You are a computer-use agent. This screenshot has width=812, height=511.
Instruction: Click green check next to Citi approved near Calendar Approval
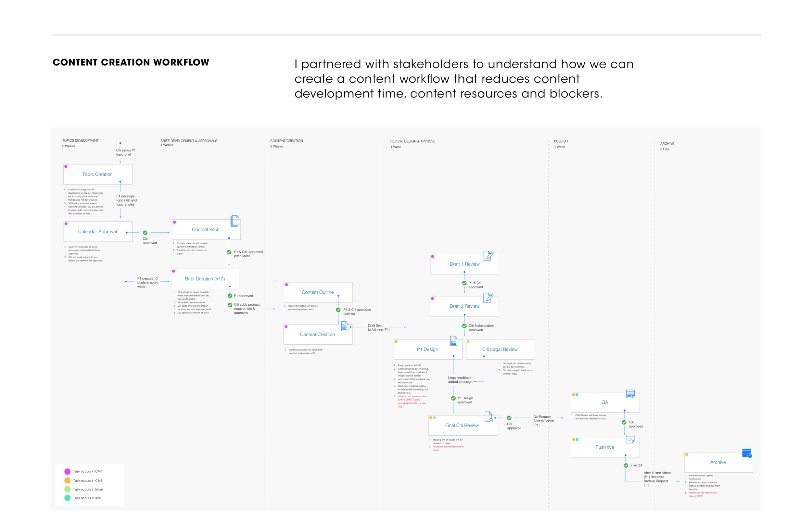click(x=145, y=233)
